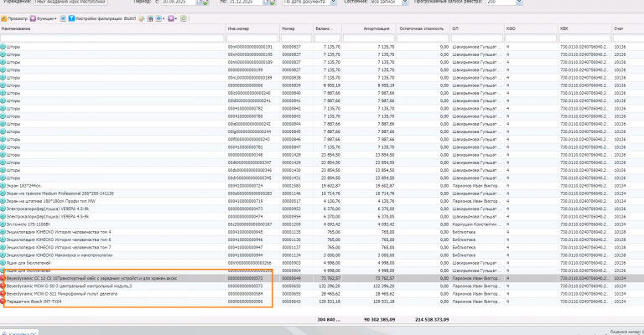The width and height of the screenshot is (644, 335).
Task: Click the filter box under Наименование
Action: point(112,39)
